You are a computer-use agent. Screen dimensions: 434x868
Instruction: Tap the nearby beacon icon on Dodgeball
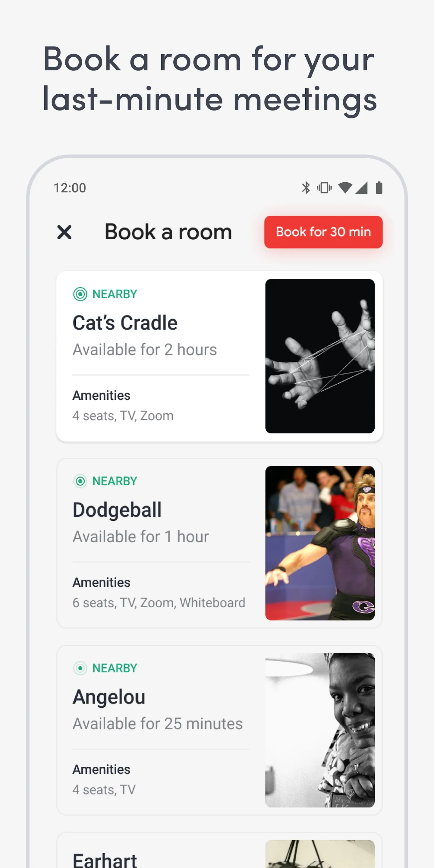[80, 481]
